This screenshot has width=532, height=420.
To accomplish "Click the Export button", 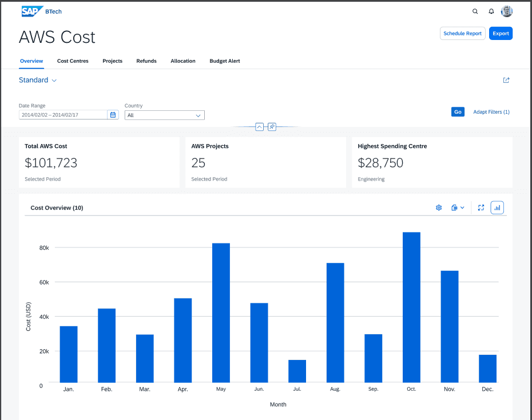I will point(500,33).
